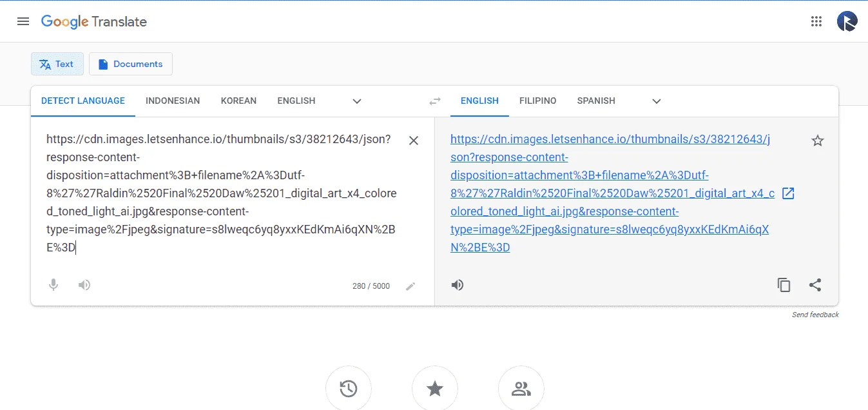Choose English as source language
The width and height of the screenshot is (868, 410).
296,101
